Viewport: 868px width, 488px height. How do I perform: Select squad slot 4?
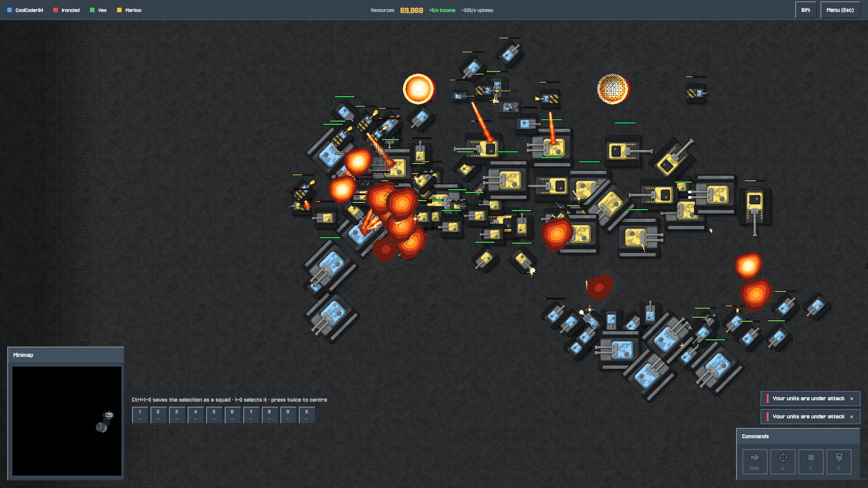coord(195,415)
